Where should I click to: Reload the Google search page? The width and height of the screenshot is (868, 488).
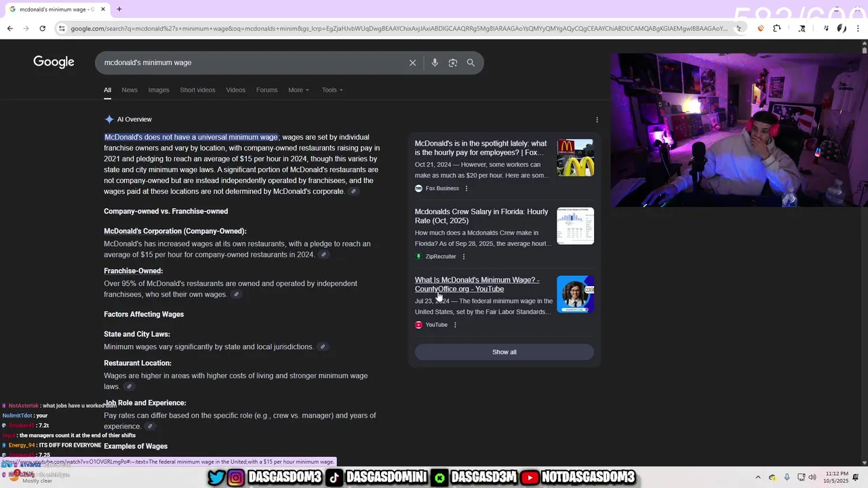click(x=42, y=28)
